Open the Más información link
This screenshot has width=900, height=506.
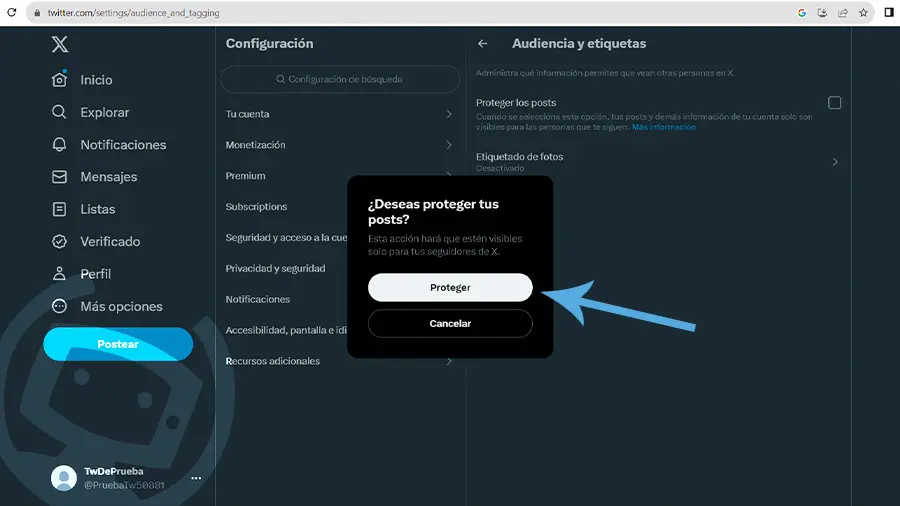click(x=664, y=127)
